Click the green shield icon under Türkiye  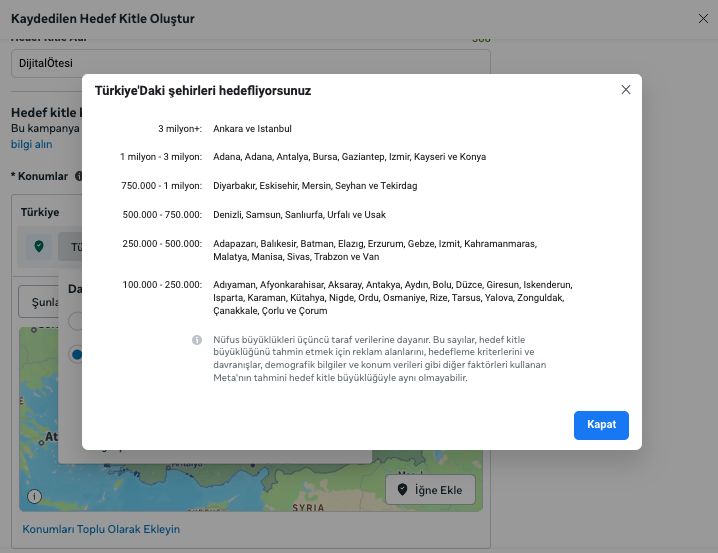(x=38, y=246)
